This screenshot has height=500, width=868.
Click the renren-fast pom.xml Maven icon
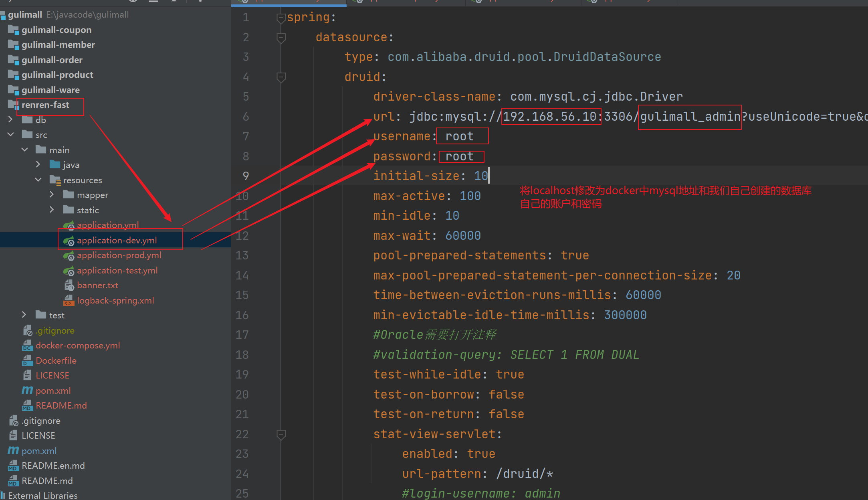27,391
